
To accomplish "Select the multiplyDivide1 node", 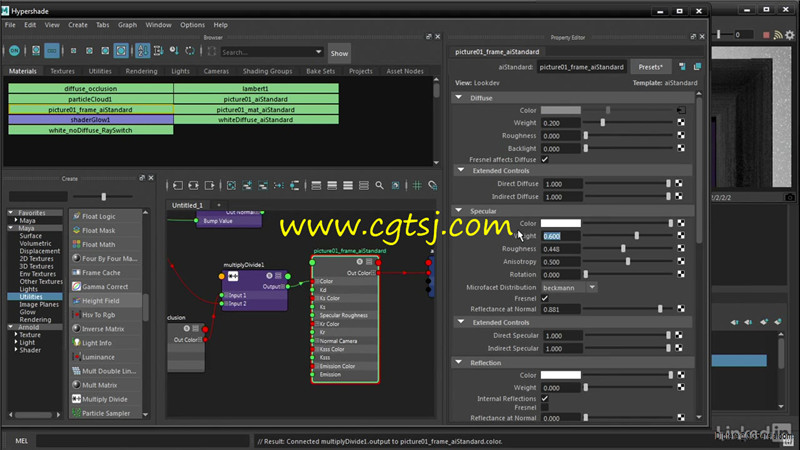I will [x=254, y=290].
